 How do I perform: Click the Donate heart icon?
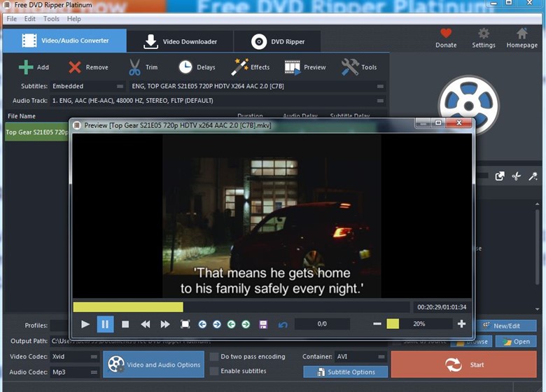pos(446,38)
